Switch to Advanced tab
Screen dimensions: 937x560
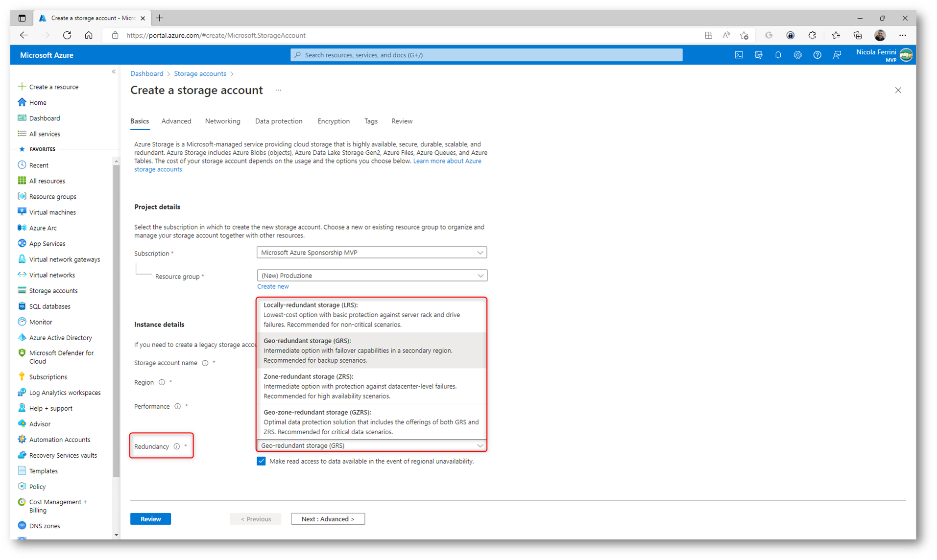coord(176,121)
